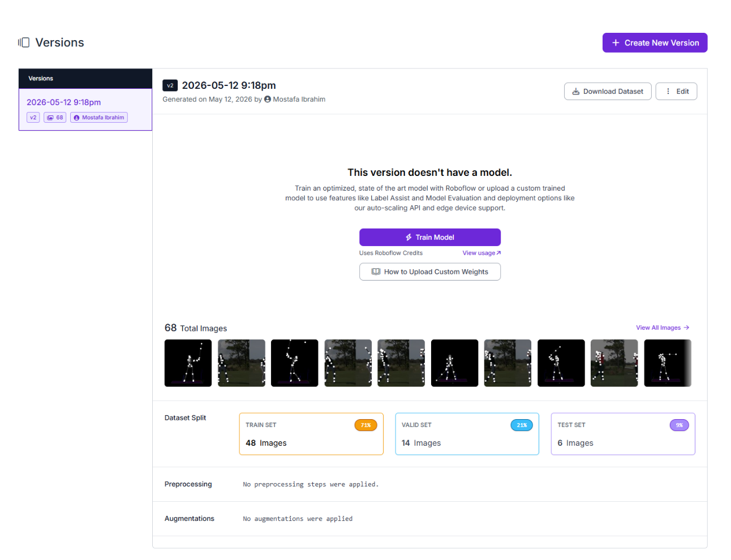Click the v2 tag in the sidebar
Image resolution: width=731 pixels, height=560 pixels.
click(x=33, y=118)
